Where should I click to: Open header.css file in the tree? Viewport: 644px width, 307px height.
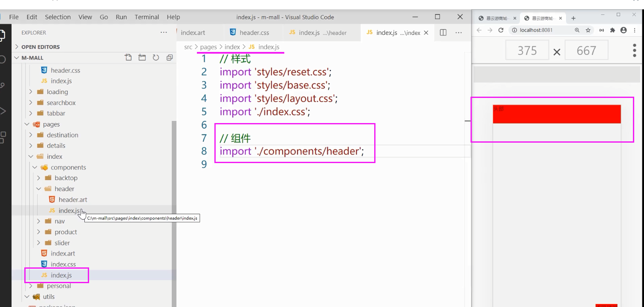click(65, 70)
